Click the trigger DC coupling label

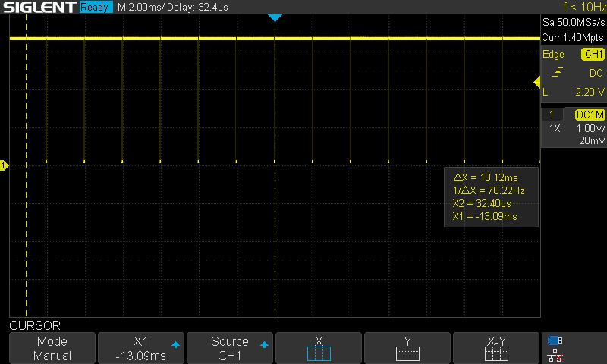[596, 73]
